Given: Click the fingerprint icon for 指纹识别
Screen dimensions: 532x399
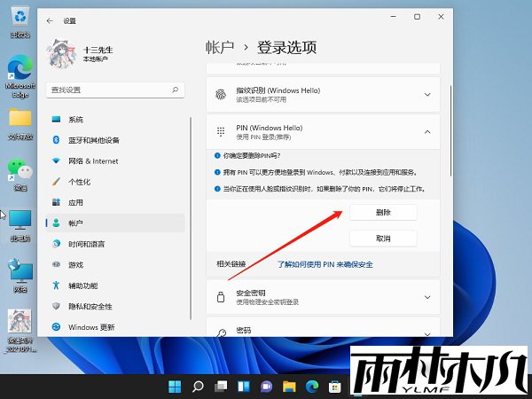Looking at the screenshot, I should point(221,95).
